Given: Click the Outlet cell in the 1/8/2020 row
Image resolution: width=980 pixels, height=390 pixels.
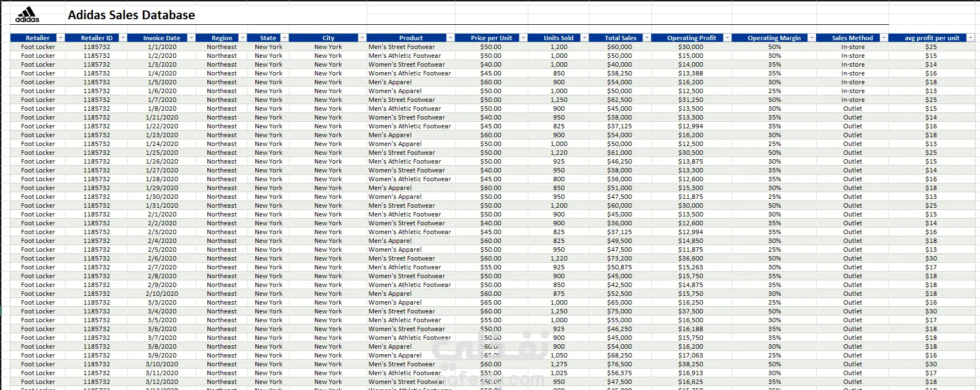Looking at the screenshot, I should coord(853,109).
